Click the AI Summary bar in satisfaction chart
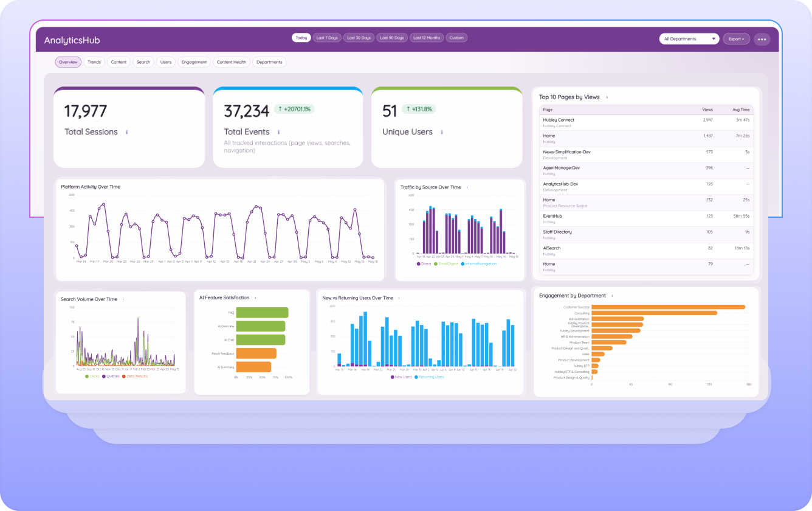 (x=253, y=367)
